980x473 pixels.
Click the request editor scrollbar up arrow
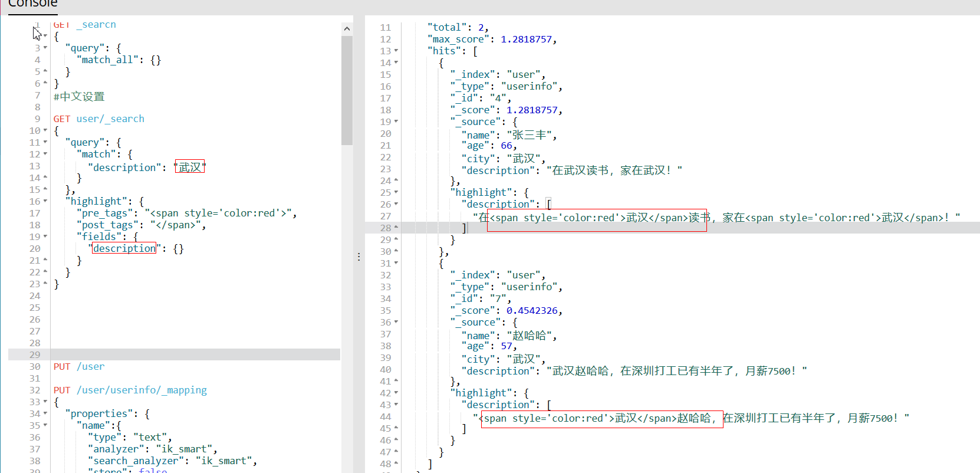pyautogui.click(x=347, y=28)
